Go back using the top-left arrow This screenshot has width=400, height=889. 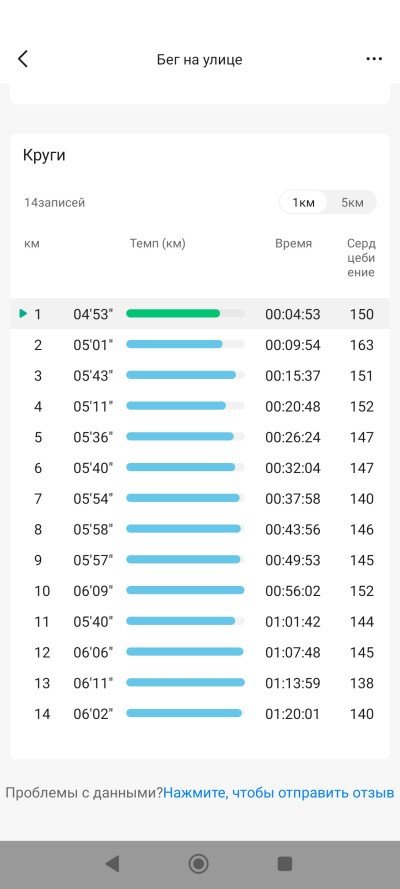[x=23, y=59]
